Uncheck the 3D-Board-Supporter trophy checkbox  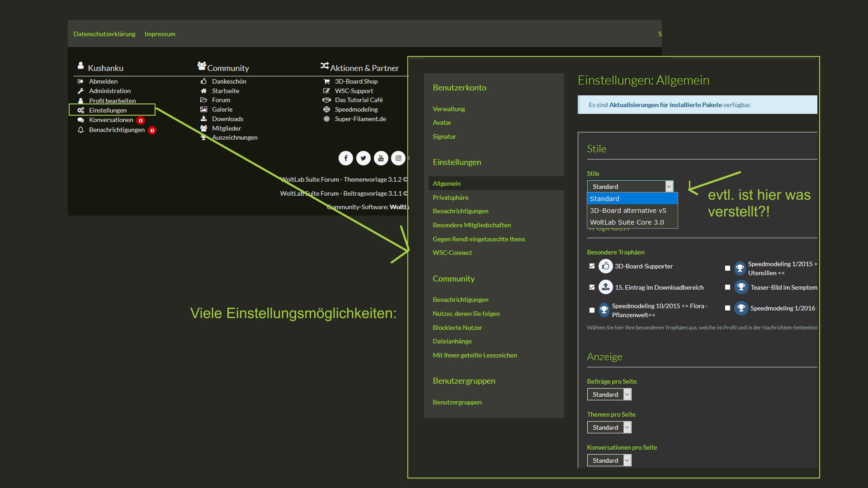click(592, 266)
